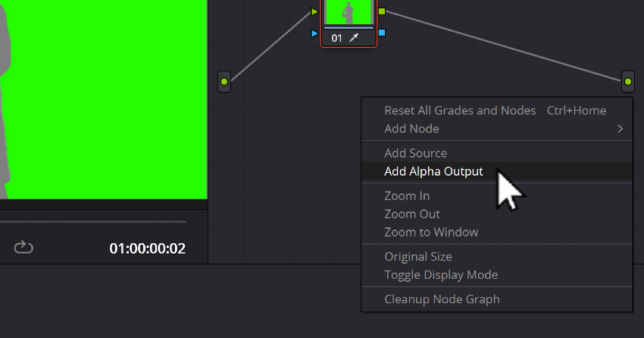
Task: Select Zoom In from the menu
Action: [x=496, y=196]
